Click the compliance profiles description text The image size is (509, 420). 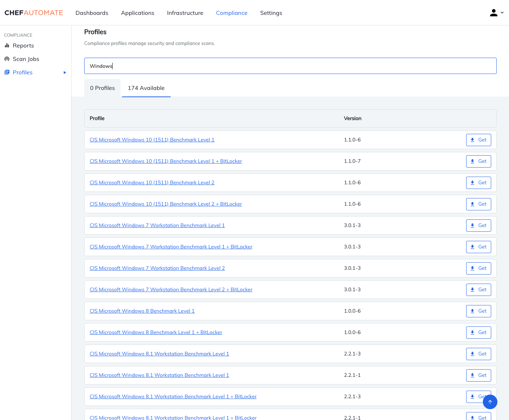point(150,44)
